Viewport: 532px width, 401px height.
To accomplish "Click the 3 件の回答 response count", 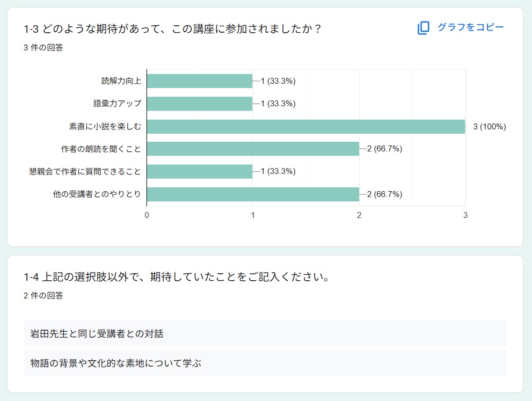I will coord(43,47).
